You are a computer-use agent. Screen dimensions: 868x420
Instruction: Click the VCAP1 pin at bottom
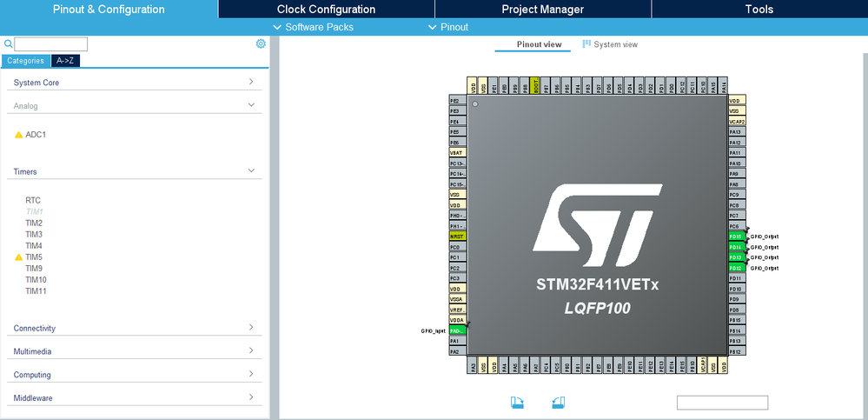pyautogui.click(x=702, y=365)
